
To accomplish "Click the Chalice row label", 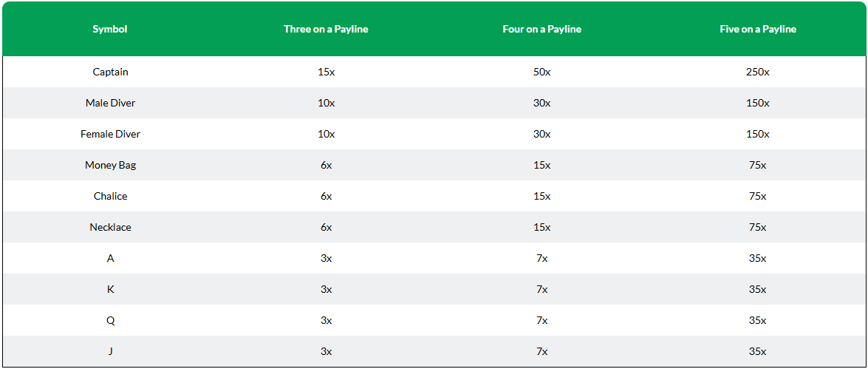I will [110, 196].
